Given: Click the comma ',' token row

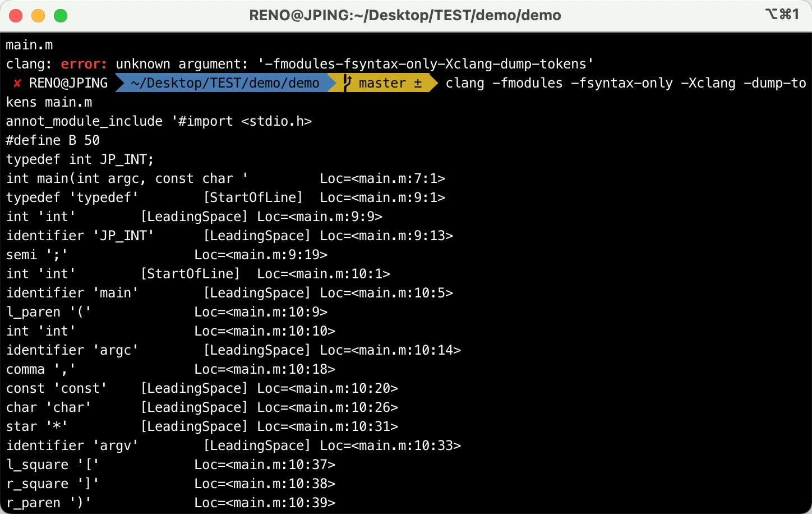Looking at the screenshot, I should 170,369.
